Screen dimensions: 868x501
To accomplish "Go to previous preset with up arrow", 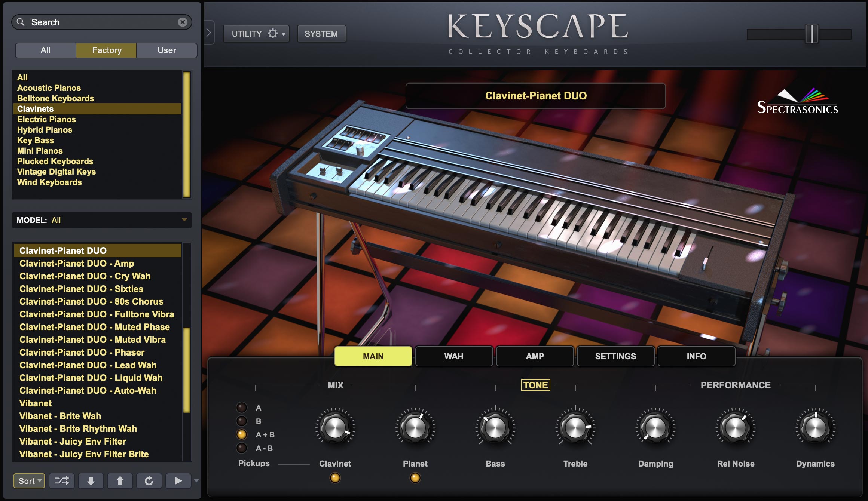I will (x=120, y=481).
